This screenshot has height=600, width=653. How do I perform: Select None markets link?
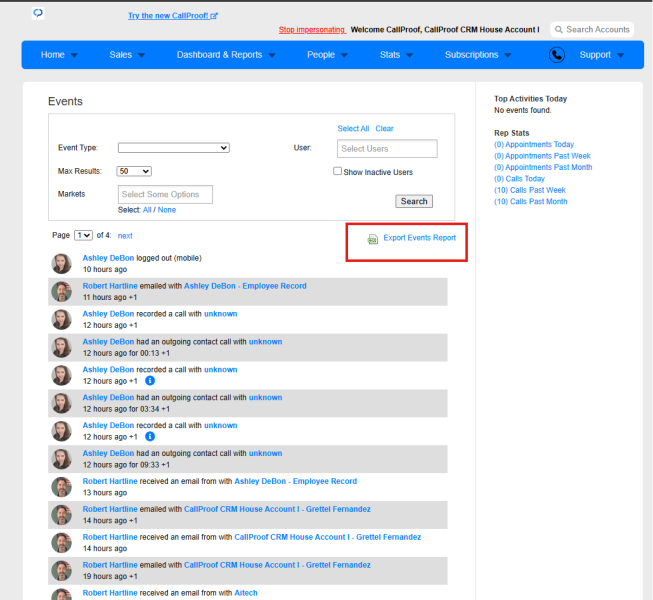pos(167,210)
